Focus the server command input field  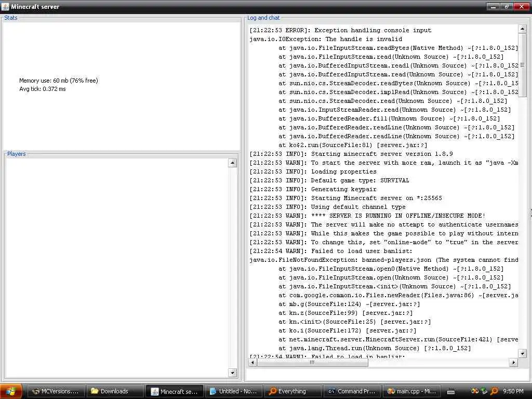[387, 375]
